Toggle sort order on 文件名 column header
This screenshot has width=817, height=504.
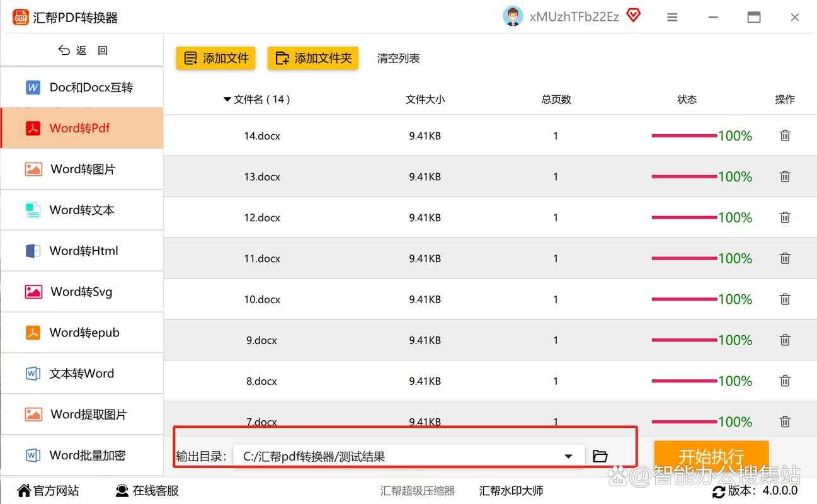(x=227, y=99)
